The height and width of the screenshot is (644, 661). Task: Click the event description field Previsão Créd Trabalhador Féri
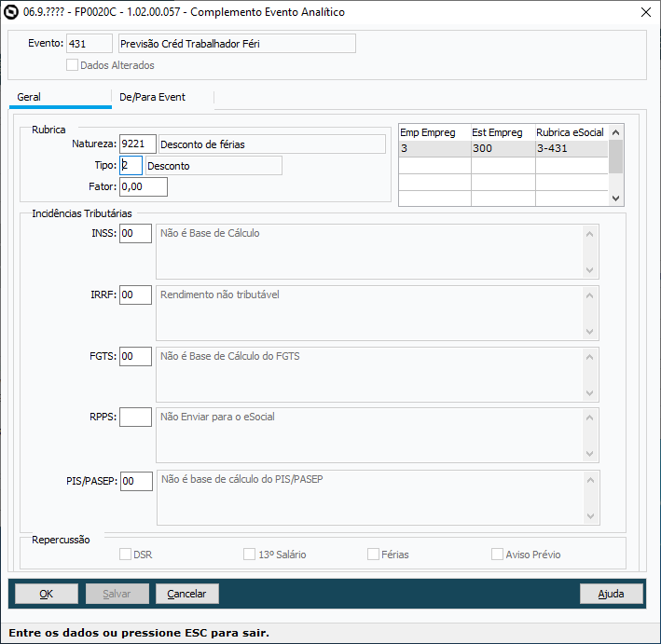coord(237,44)
